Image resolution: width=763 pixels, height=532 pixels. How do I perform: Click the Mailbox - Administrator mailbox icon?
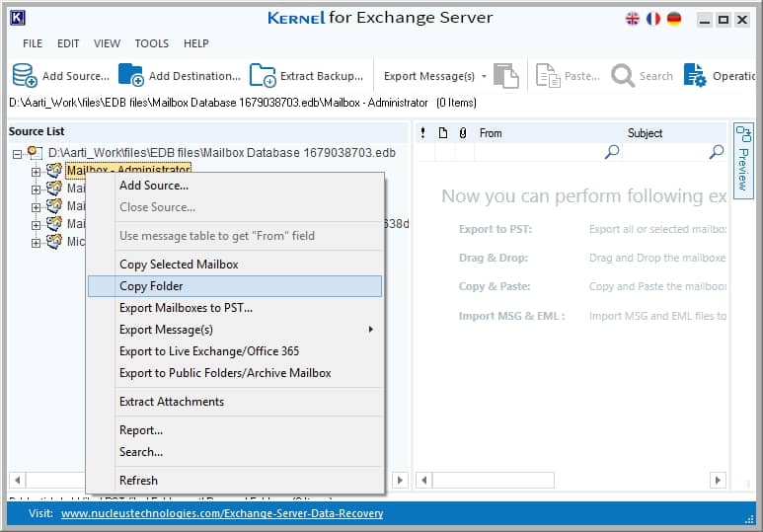click(54, 171)
